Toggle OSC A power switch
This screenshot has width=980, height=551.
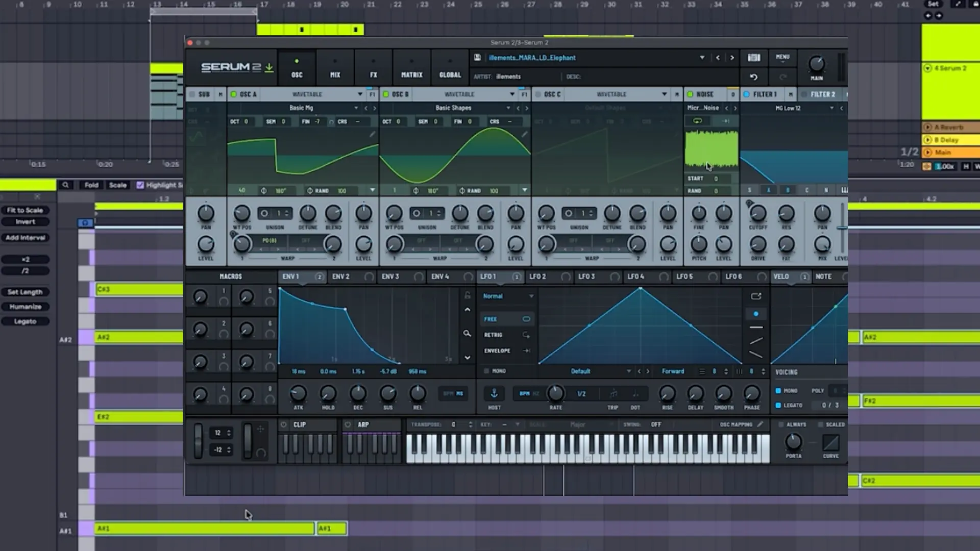coord(234,94)
